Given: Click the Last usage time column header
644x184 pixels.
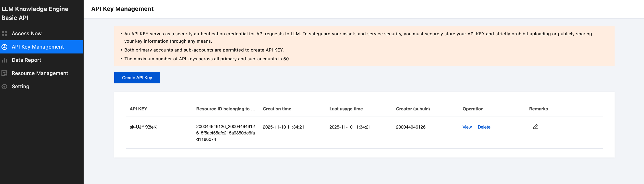Looking at the screenshot, I should pyautogui.click(x=346, y=109).
